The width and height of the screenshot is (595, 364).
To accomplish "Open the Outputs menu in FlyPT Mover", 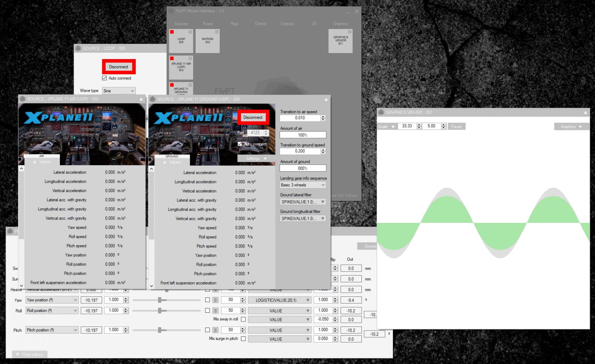I will 287,24.
